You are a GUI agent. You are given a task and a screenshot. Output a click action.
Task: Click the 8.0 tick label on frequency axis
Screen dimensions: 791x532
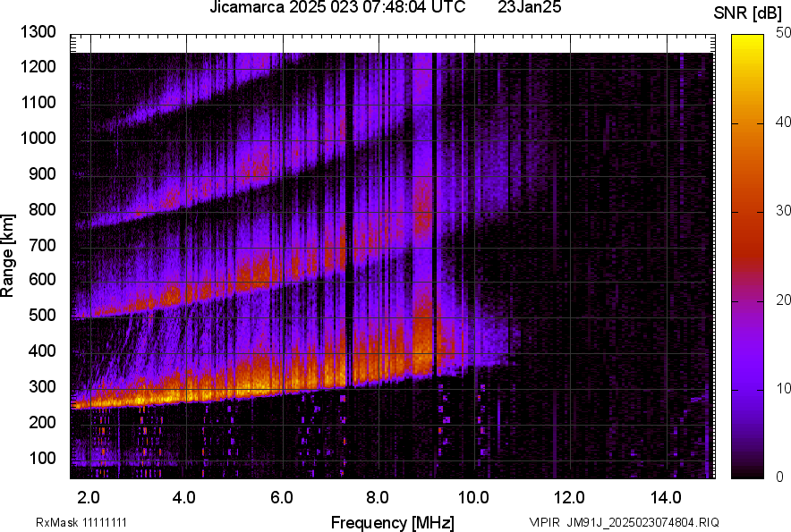click(x=378, y=497)
